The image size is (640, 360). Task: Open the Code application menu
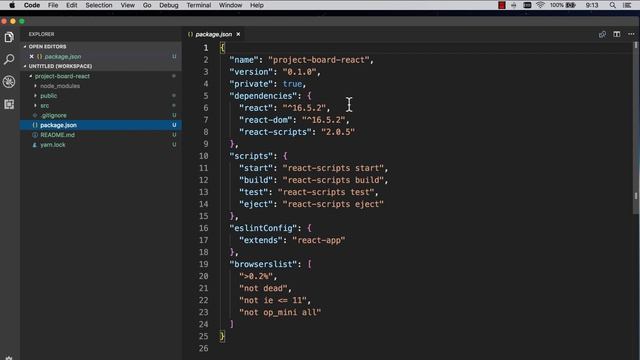tap(32, 5)
